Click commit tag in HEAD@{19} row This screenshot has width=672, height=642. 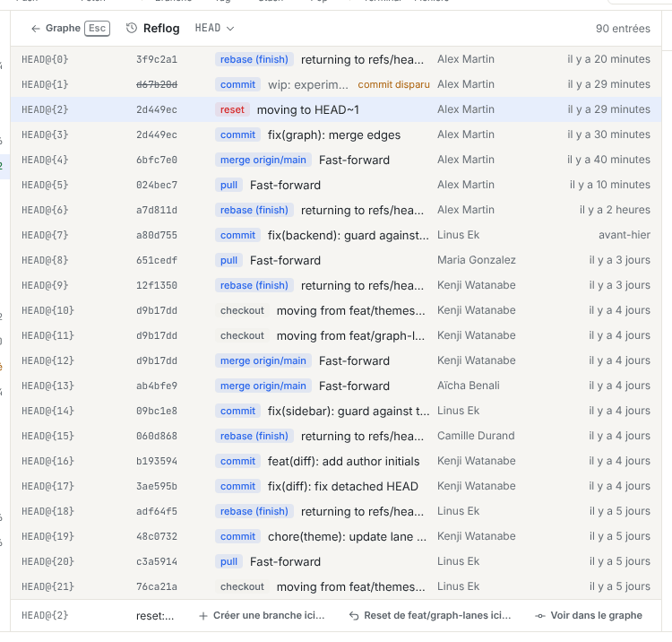pos(237,536)
